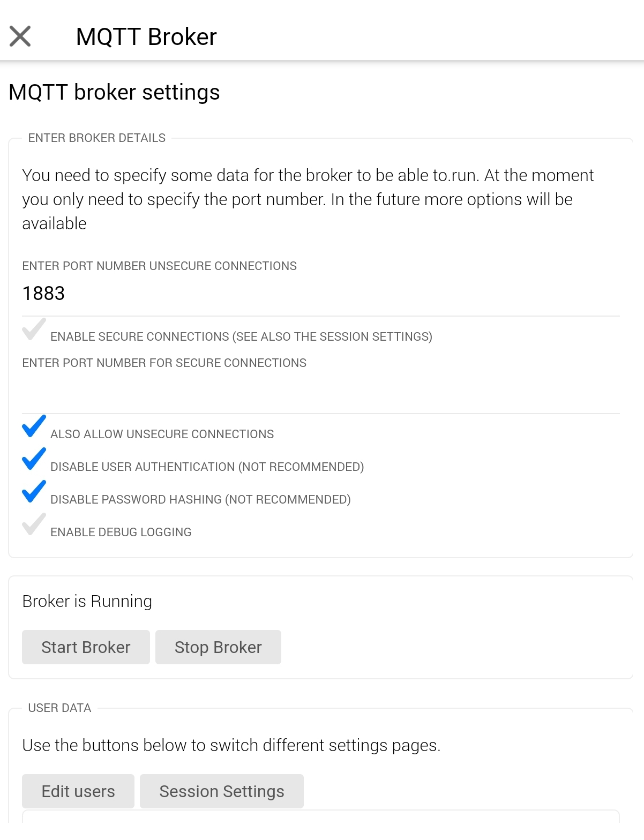The width and height of the screenshot is (644, 840).
Task: Click the "Enter port number for secure connections" label
Action: 164,363
